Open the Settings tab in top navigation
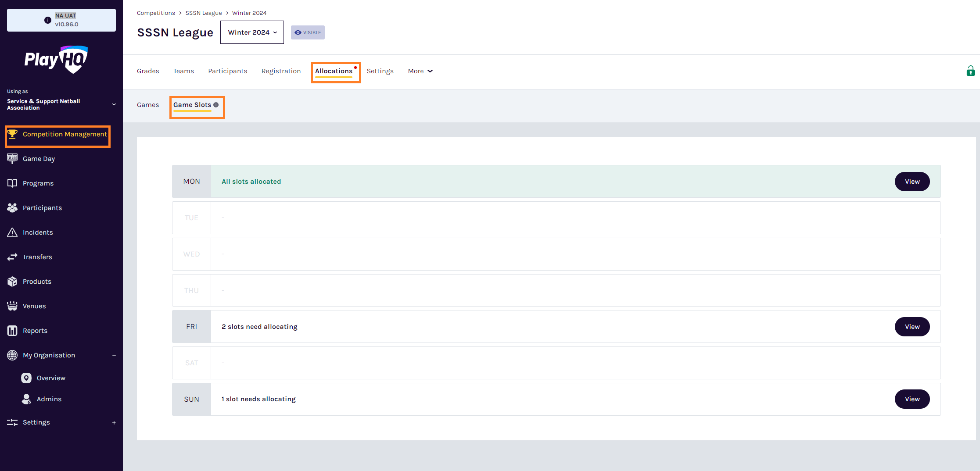 pos(380,71)
